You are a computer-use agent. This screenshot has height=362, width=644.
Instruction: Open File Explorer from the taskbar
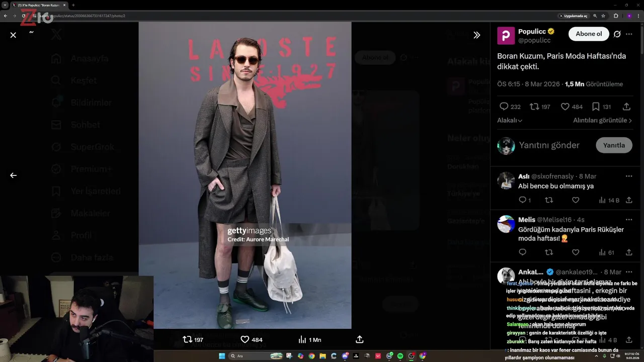323,356
